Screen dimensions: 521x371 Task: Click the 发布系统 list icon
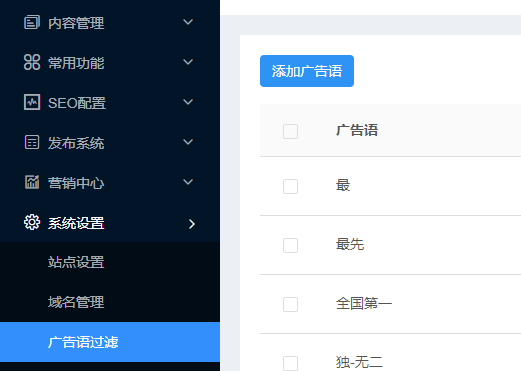tap(32, 142)
